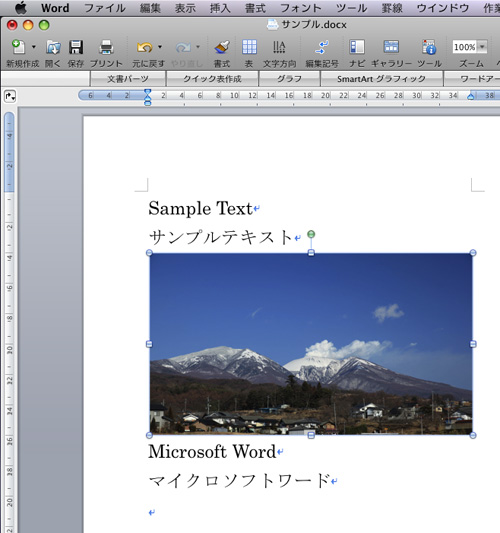
Task: Switch to the グラフ tab
Action: click(289, 79)
